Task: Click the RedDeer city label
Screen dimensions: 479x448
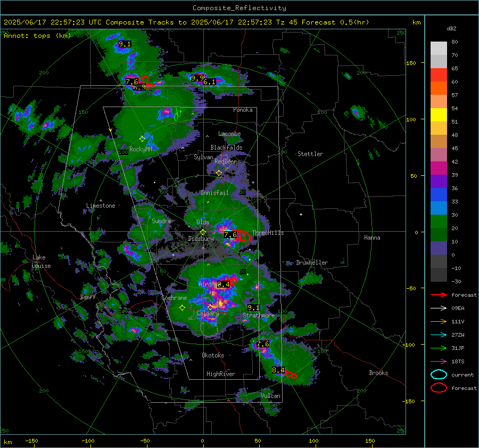Action: pyautogui.click(x=226, y=161)
